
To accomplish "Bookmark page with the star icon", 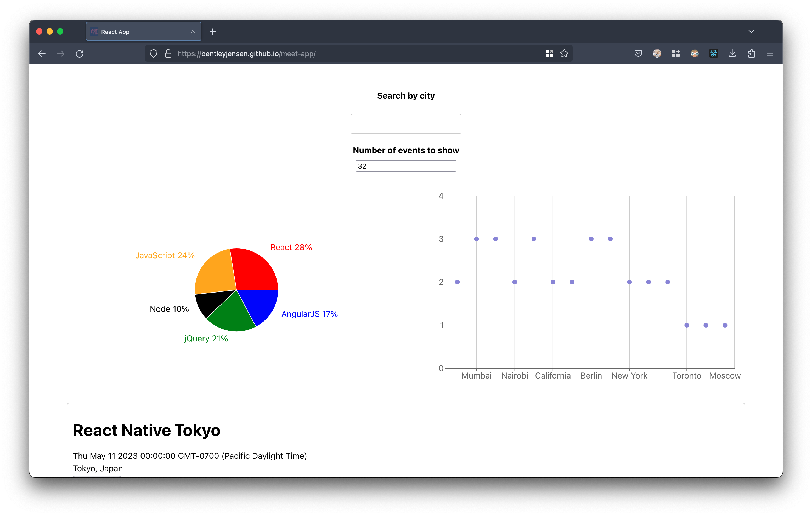I will (x=564, y=53).
